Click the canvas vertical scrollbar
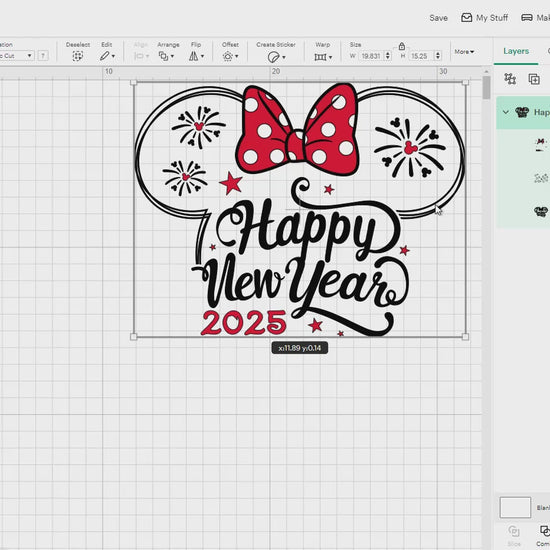The height and width of the screenshot is (550, 550). pyautogui.click(x=486, y=88)
